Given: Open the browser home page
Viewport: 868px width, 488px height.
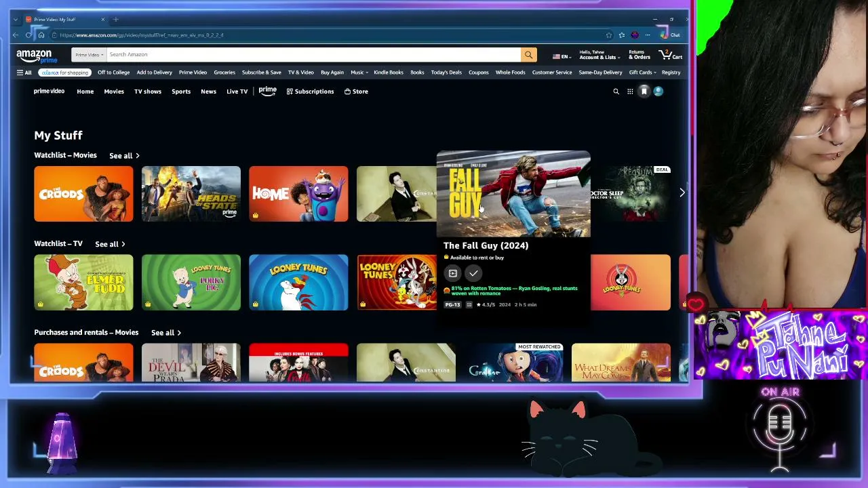Looking at the screenshot, I should tap(41, 35).
